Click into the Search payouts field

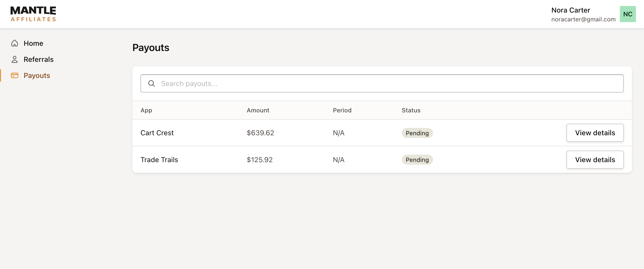[x=302, y=83]
